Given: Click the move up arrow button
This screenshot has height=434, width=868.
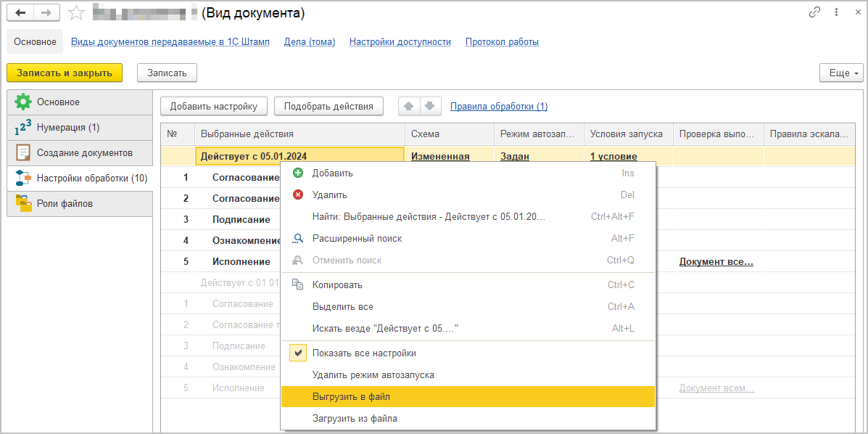Looking at the screenshot, I should coord(409,106).
